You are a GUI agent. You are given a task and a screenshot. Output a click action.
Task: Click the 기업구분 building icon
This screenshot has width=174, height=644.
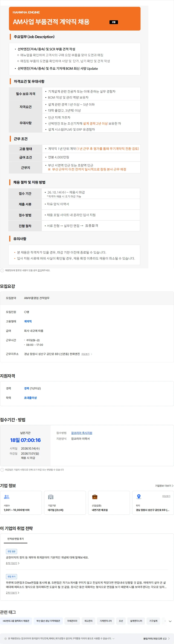(x=51, y=497)
